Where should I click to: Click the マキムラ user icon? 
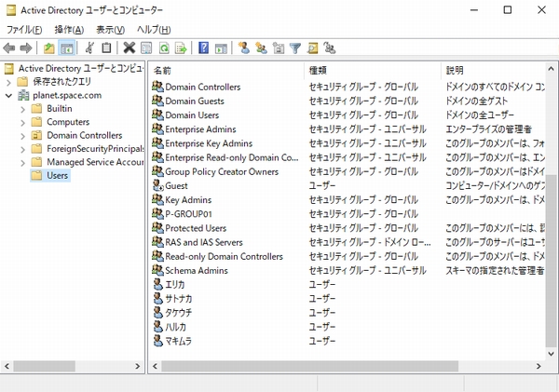point(158,341)
